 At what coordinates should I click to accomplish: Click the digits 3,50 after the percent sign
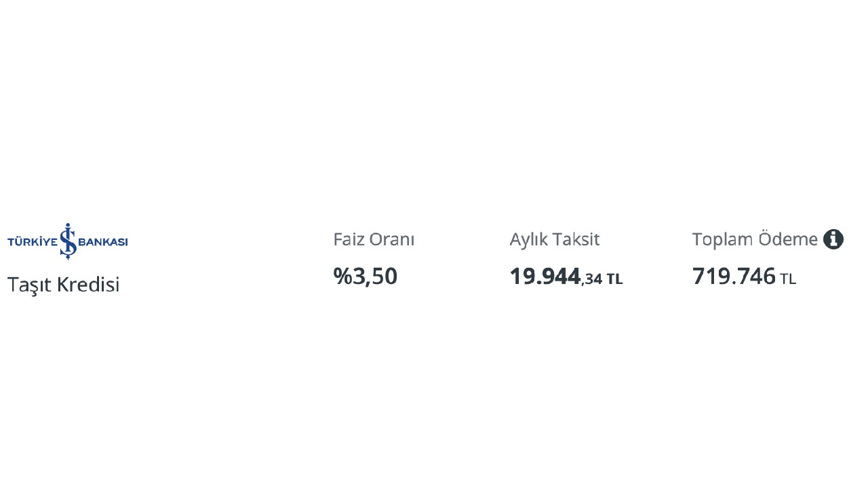[x=375, y=277]
